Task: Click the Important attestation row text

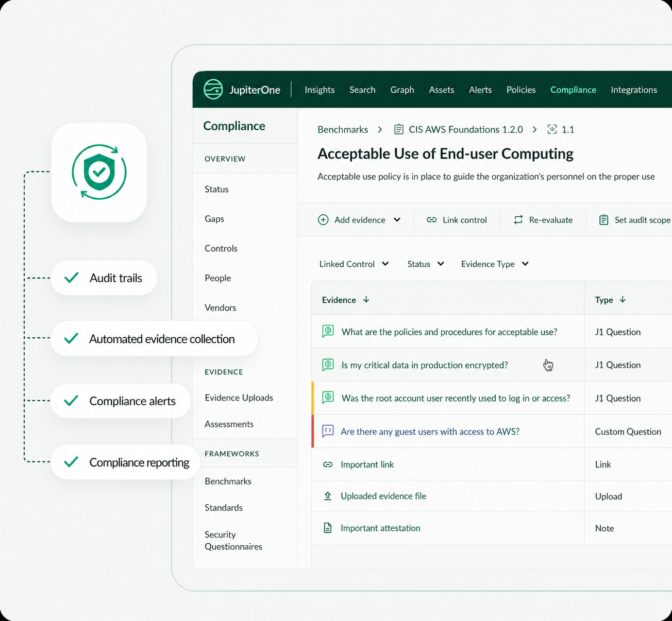Action: click(380, 528)
